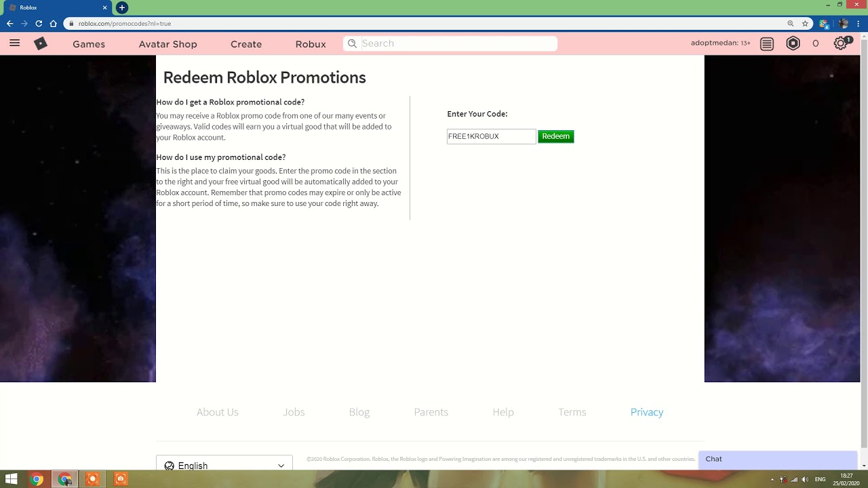This screenshot has height=488, width=868.
Task: Open the Parents footer link
Action: tap(431, 412)
